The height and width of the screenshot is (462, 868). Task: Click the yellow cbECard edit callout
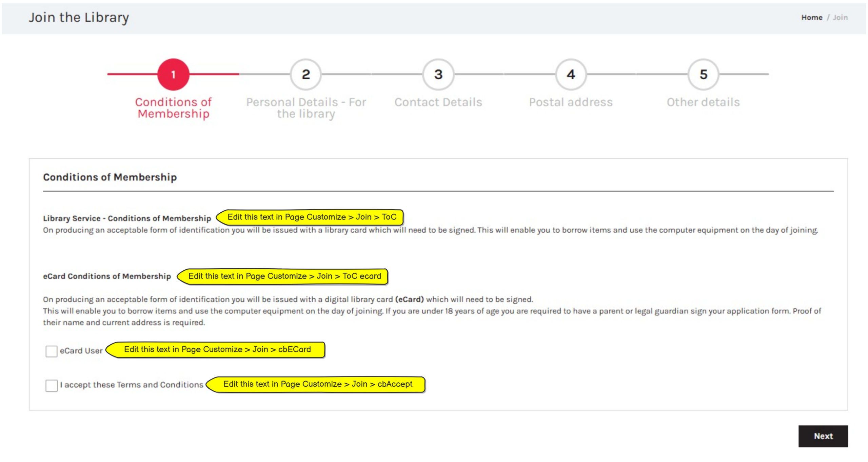coord(217,349)
